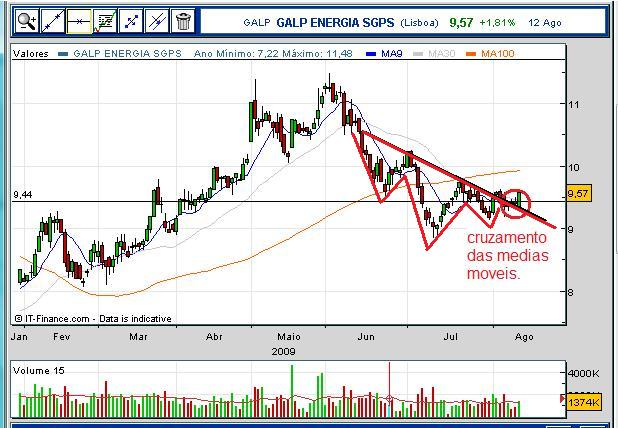Click the IT-Finance.com data link
618x428 pixels.
93,318
